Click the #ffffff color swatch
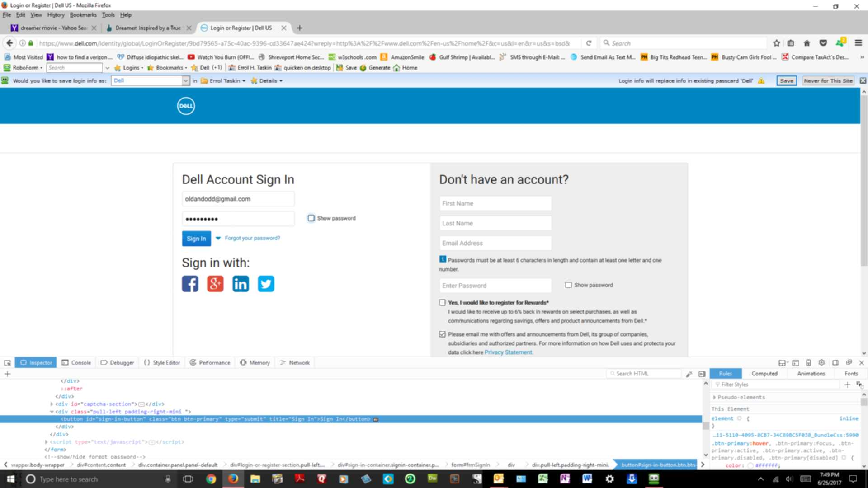The height and width of the screenshot is (488, 868). [750, 465]
